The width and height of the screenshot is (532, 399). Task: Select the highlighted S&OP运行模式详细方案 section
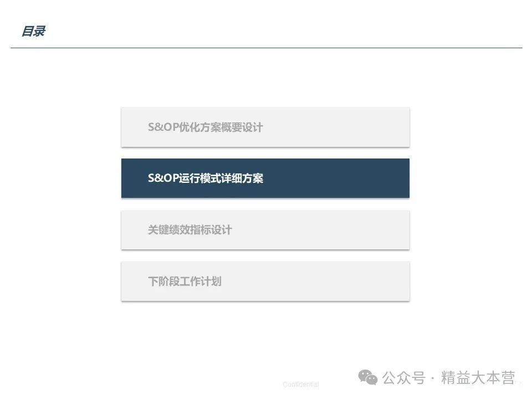265,178
